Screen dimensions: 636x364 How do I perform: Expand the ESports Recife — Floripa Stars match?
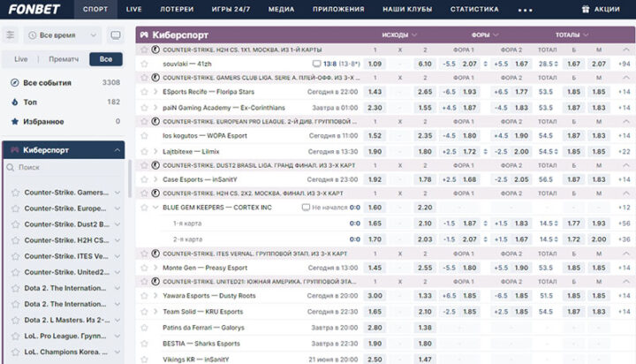pyautogui.click(x=155, y=92)
